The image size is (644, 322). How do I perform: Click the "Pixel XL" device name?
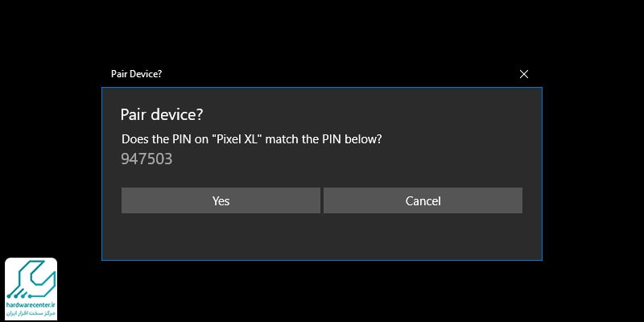(238, 138)
